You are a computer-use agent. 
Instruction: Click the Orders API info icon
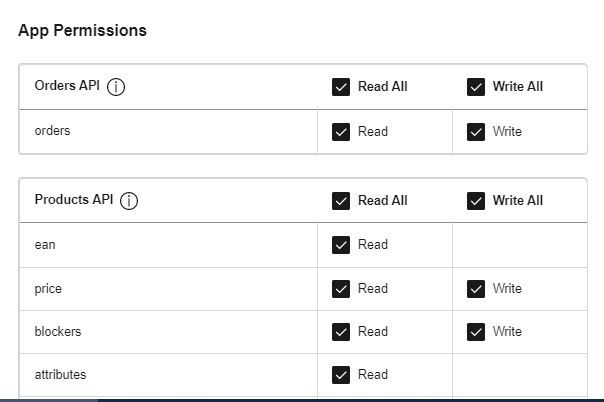[x=116, y=87]
